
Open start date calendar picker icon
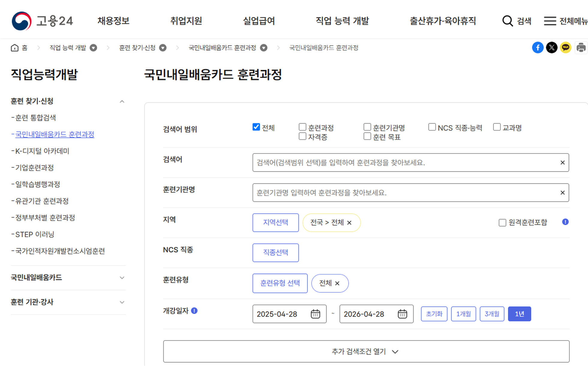[315, 314]
